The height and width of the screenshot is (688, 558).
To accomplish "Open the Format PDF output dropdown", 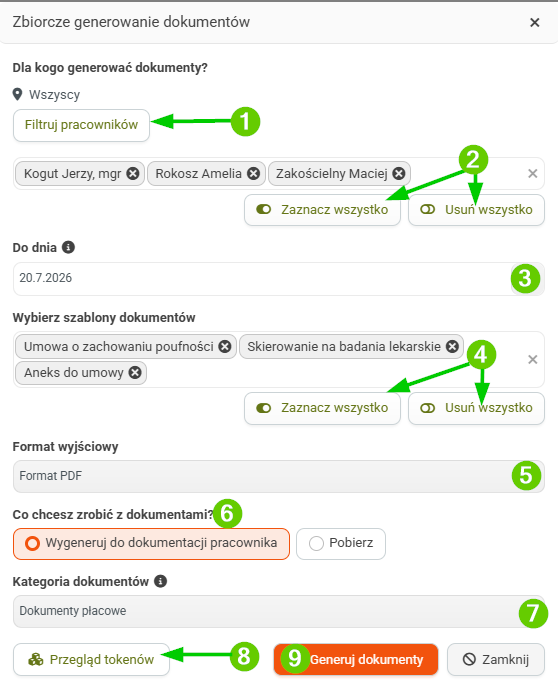I will click(279, 476).
